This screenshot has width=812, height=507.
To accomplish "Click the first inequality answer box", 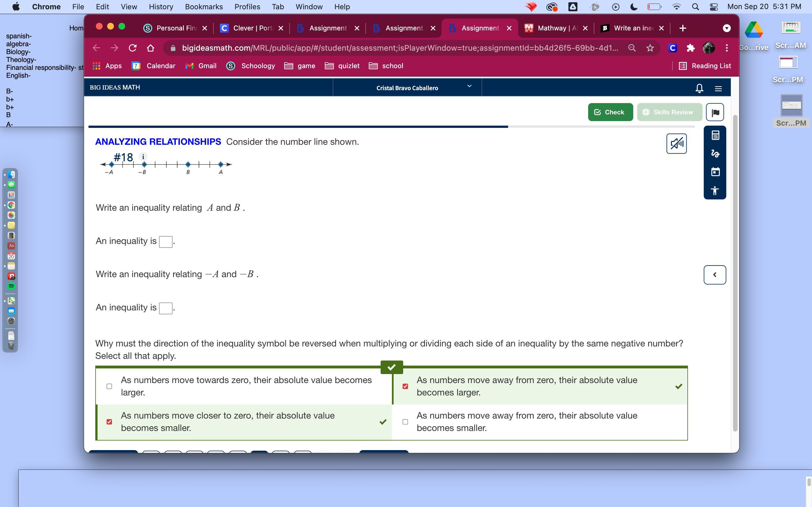I will coord(166,242).
